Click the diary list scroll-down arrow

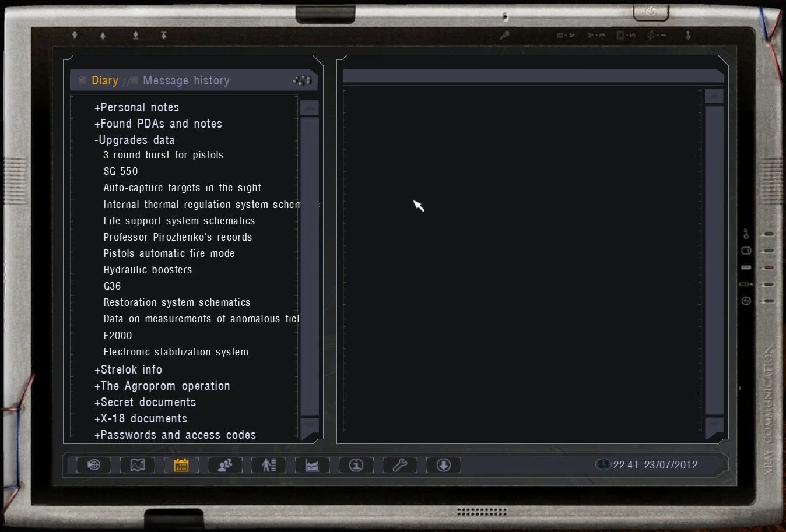coord(309,428)
